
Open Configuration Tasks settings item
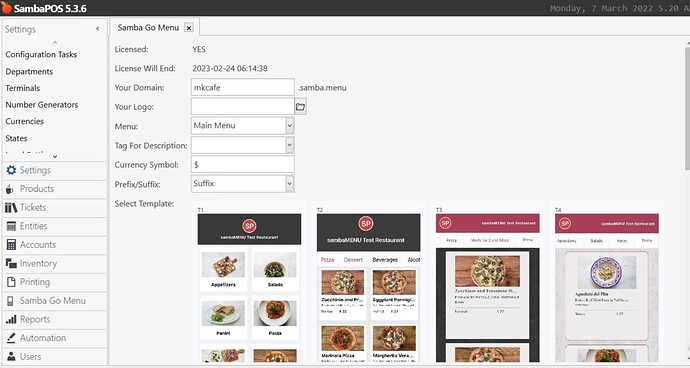point(41,55)
